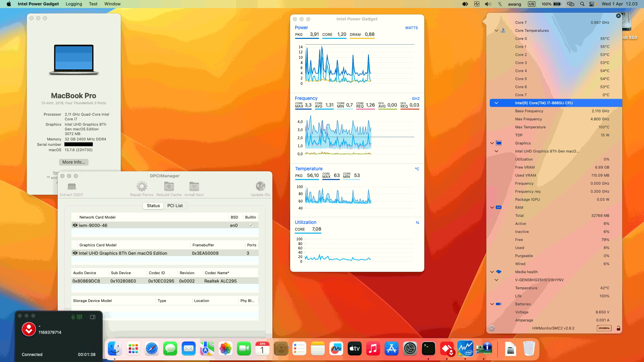Open Freeform from the Dock
The height and width of the screenshot is (362, 644).
coord(336,349)
